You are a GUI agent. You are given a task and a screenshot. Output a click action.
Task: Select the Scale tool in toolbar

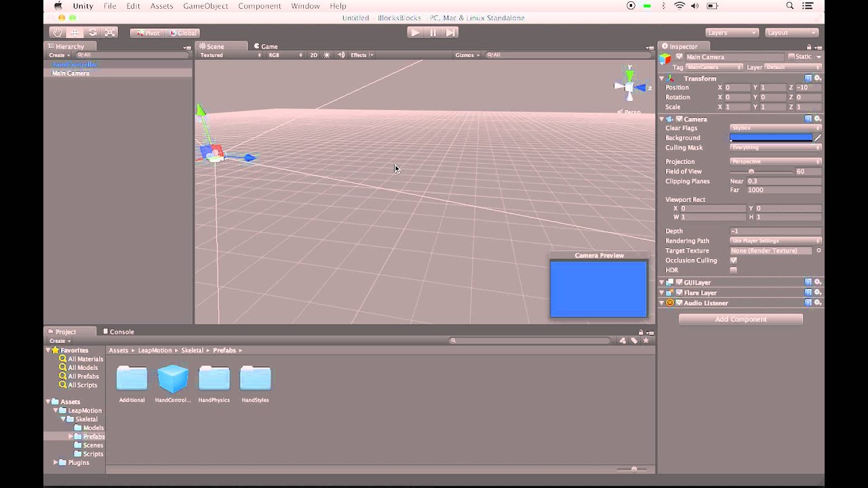111,33
